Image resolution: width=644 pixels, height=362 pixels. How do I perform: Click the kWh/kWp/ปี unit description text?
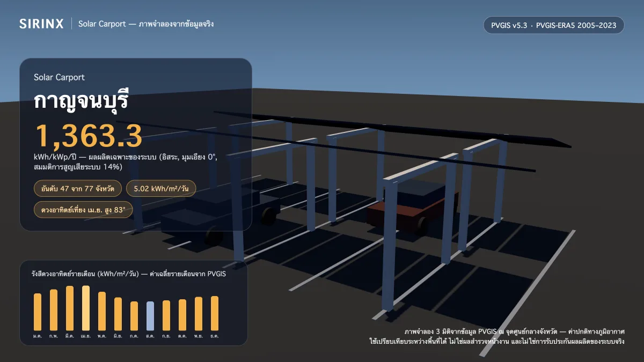pyautogui.click(x=125, y=162)
